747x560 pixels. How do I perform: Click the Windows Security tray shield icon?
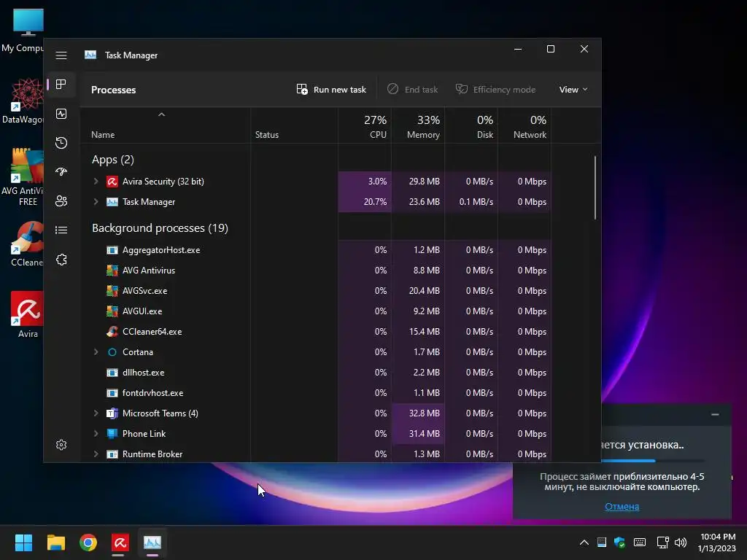tap(619, 542)
